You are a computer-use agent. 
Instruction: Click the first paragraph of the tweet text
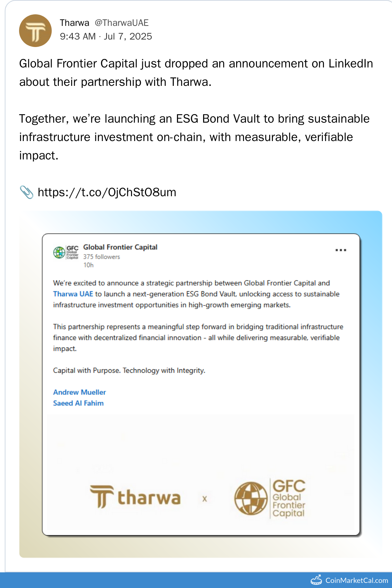[196, 73]
